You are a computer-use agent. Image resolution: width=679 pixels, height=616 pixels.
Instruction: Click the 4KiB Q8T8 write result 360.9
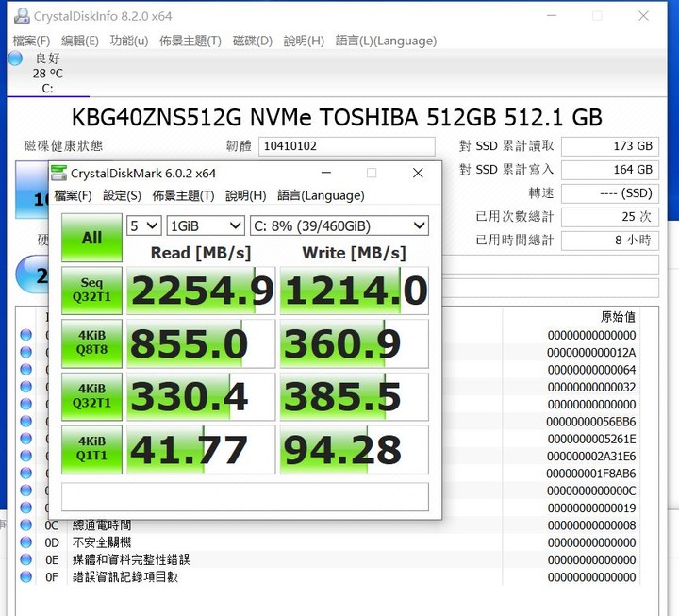pyautogui.click(x=355, y=343)
